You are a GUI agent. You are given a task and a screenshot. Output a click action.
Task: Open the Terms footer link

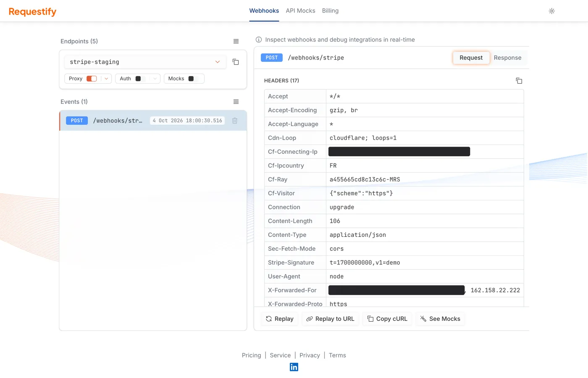point(337,355)
